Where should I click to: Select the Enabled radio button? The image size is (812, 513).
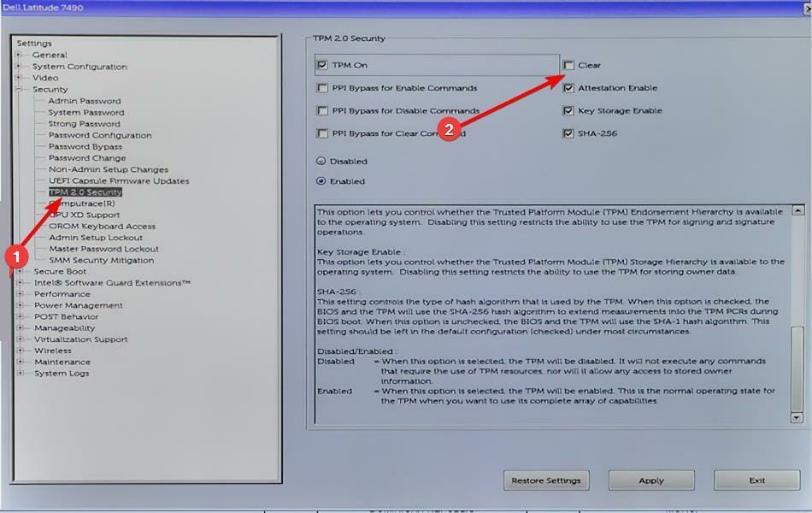[x=320, y=180]
